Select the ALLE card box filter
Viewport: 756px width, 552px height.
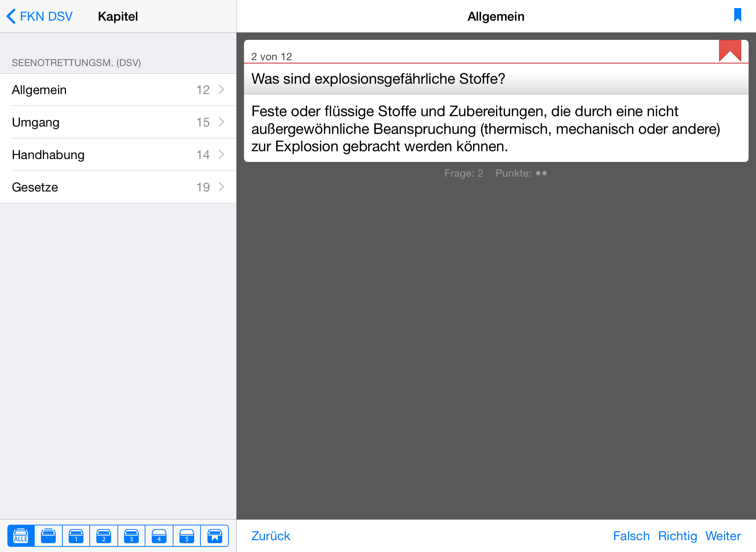(21, 535)
